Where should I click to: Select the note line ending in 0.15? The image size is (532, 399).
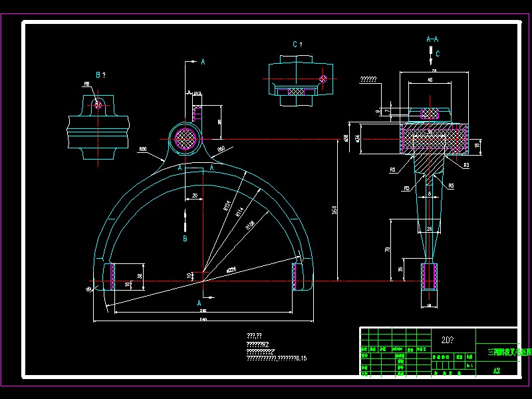[277, 358]
